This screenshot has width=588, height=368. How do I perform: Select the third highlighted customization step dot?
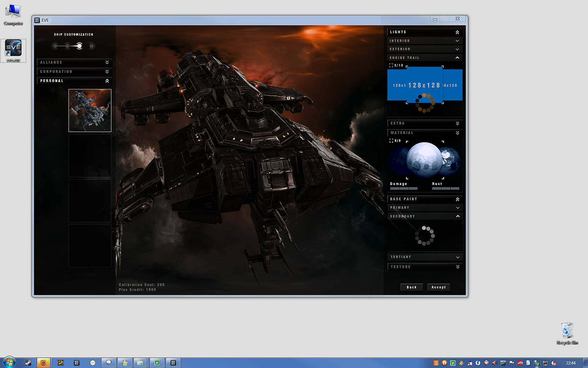point(79,46)
